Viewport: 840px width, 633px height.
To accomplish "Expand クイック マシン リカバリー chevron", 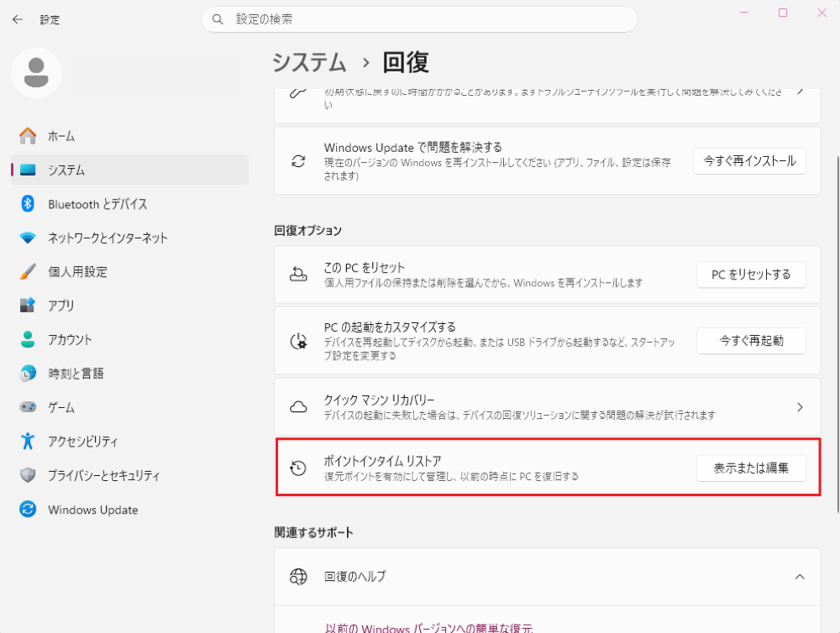I will (x=800, y=407).
